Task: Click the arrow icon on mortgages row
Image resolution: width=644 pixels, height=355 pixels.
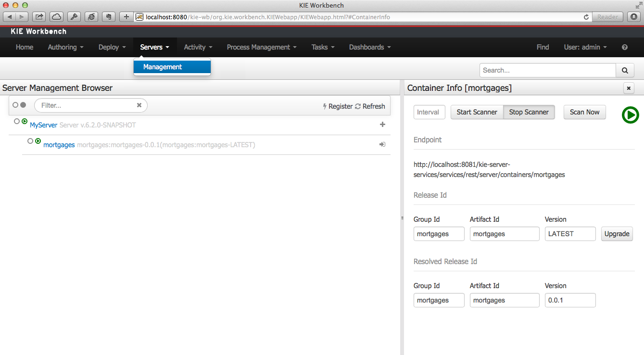Action: (382, 144)
